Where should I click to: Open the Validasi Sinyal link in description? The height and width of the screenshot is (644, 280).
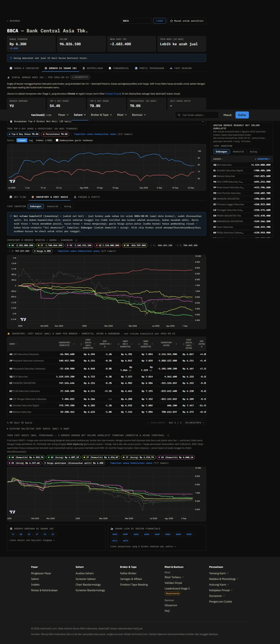coord(113,94)
